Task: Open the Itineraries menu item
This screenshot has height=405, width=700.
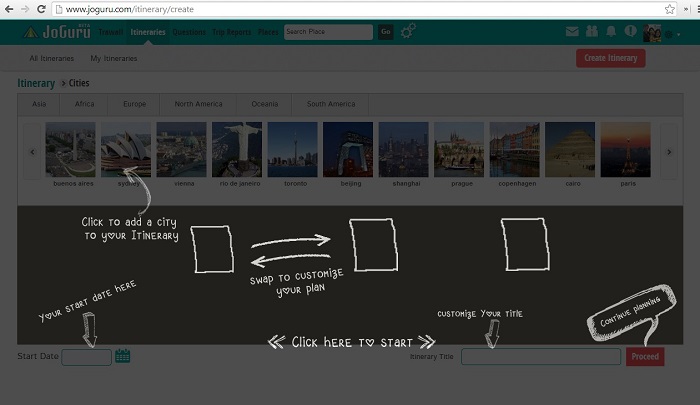Action: tap(148, 32)
